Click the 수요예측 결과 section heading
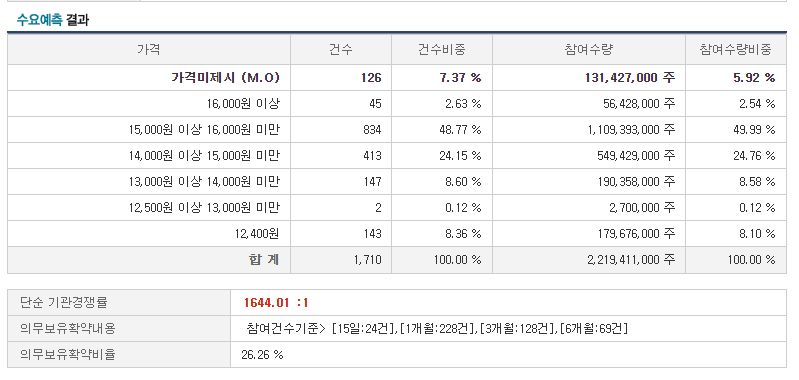Image resolution: width=799 pixels, height=380 pixels. tap(52, 20)
